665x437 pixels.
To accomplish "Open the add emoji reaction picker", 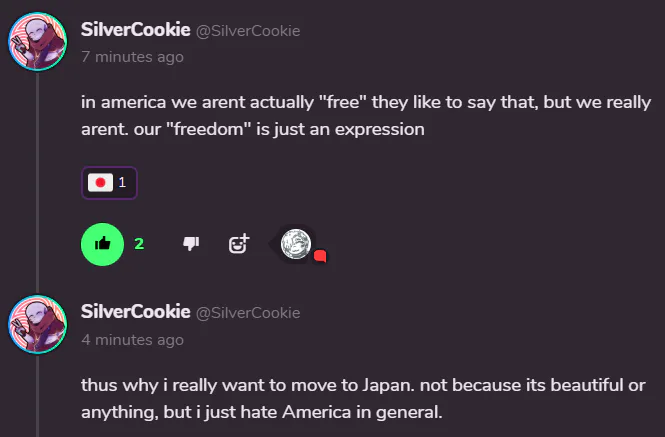I will coord(238,243).
